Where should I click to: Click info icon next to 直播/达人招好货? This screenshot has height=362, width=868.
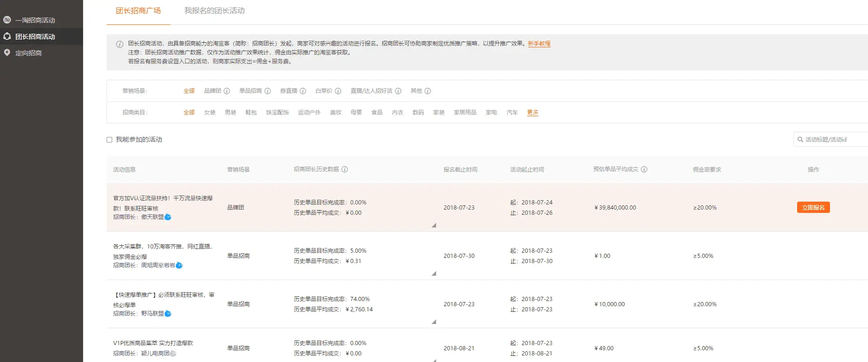click(398, 91)
